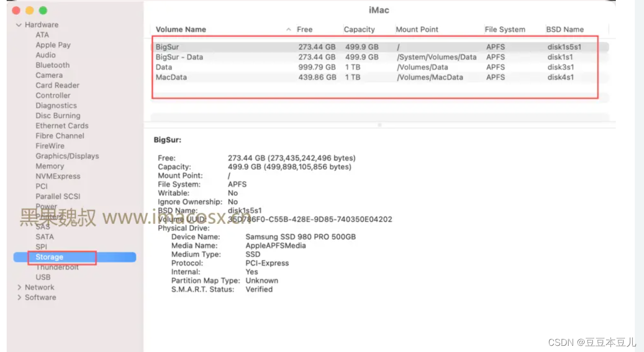This screenshot has width=644, height=352.
Task: Select PCI in the sidebar
Action: pos(42,187)
